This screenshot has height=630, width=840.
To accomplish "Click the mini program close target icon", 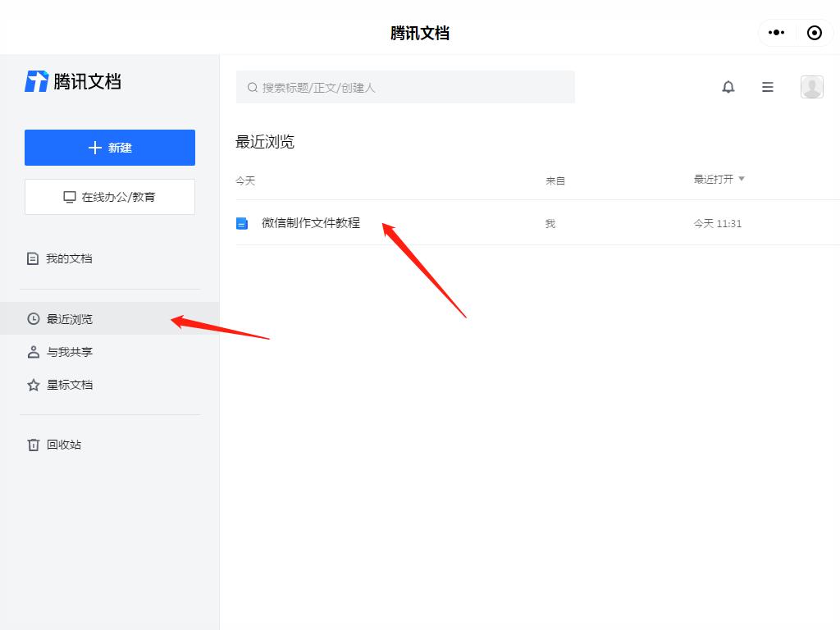I will pos(815,33).
